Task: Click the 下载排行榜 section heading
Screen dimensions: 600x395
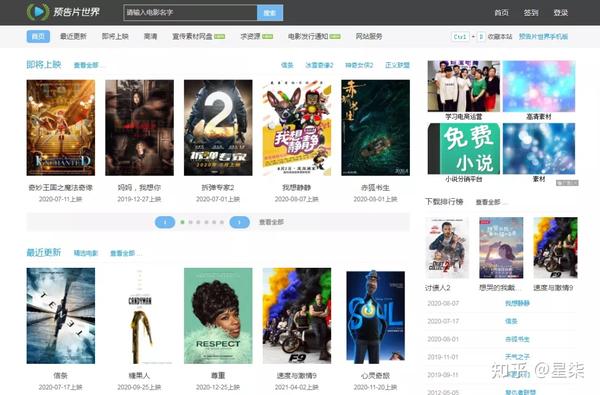Action: click(444, 201)
